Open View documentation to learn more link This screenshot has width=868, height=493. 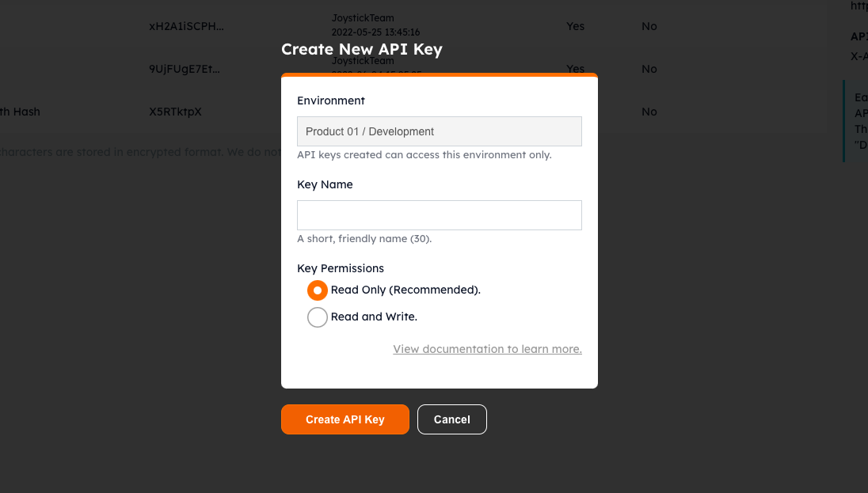coord(487,349)
